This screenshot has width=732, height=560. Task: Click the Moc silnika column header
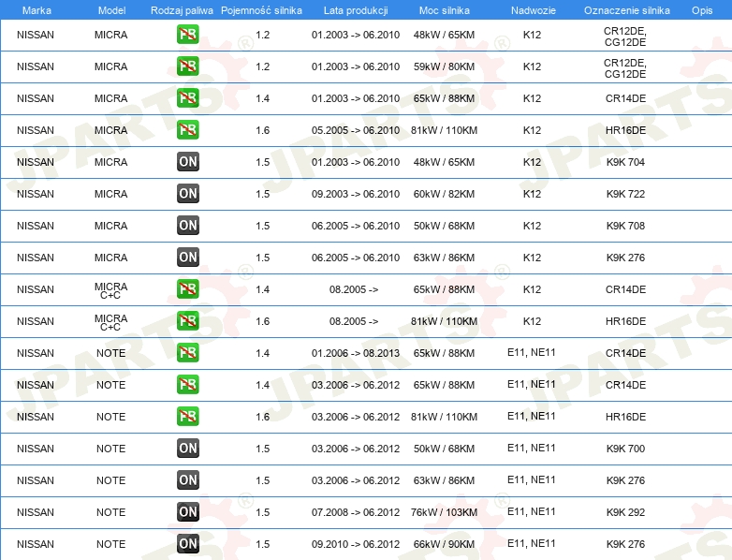point(445,10)
